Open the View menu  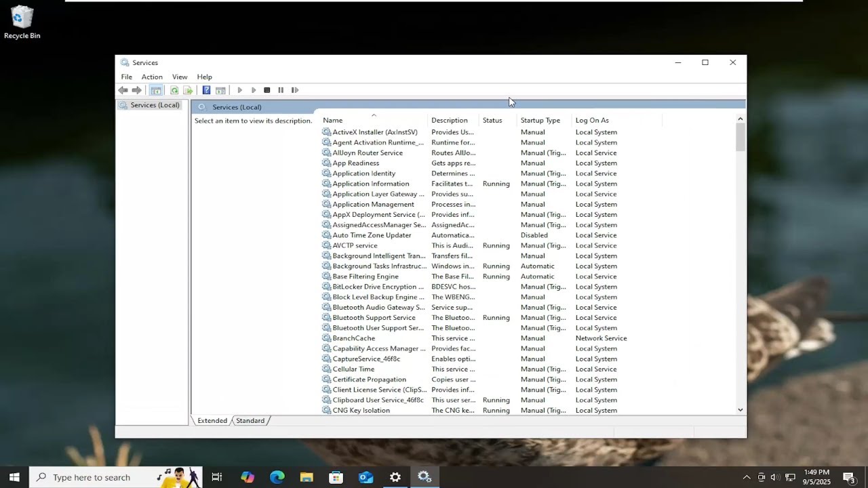coord(180,77)
